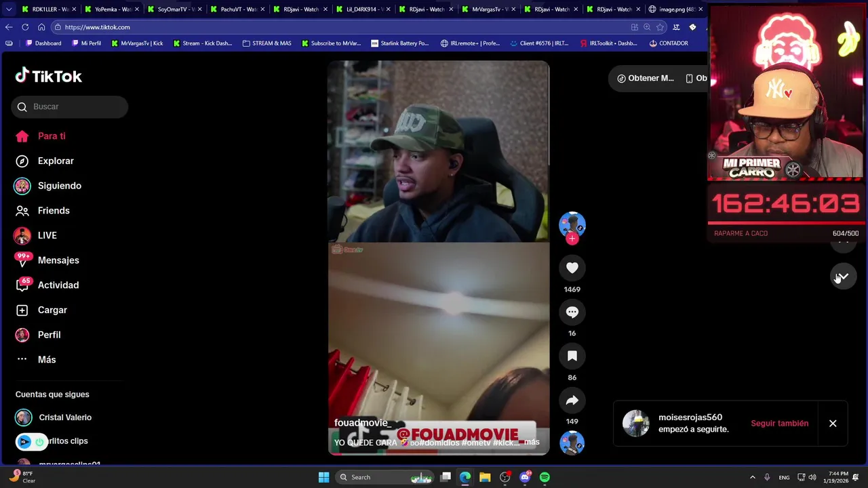Click the Obtener M... button
The image size is (868, 488).
pos(646,78)
